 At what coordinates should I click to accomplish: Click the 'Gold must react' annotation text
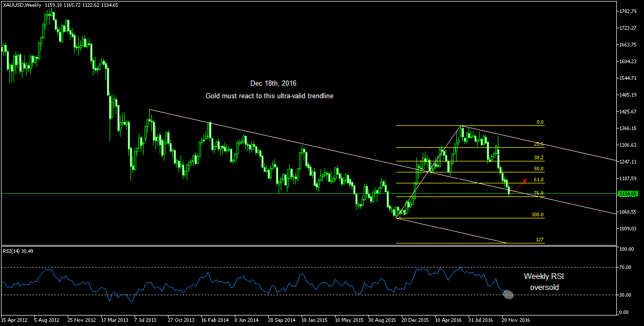pyautogui.click(x=269, y=96)
